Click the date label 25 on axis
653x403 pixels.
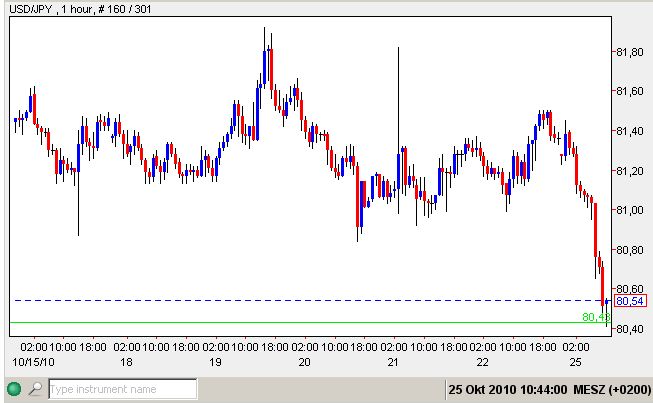(575, 362)
